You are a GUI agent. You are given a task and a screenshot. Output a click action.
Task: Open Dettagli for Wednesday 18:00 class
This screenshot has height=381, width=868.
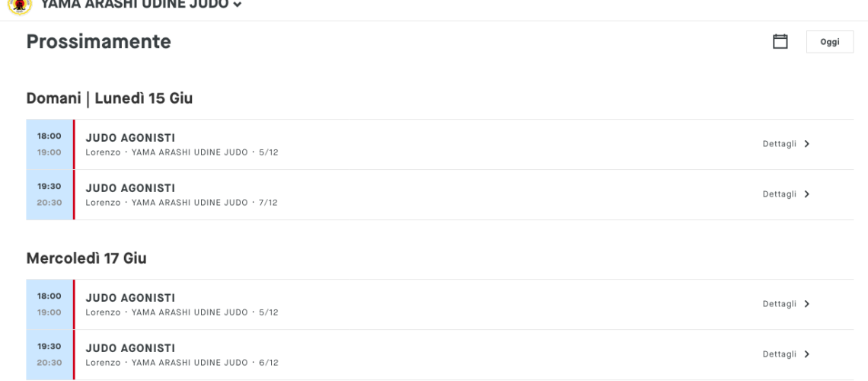tap(780, 304)
